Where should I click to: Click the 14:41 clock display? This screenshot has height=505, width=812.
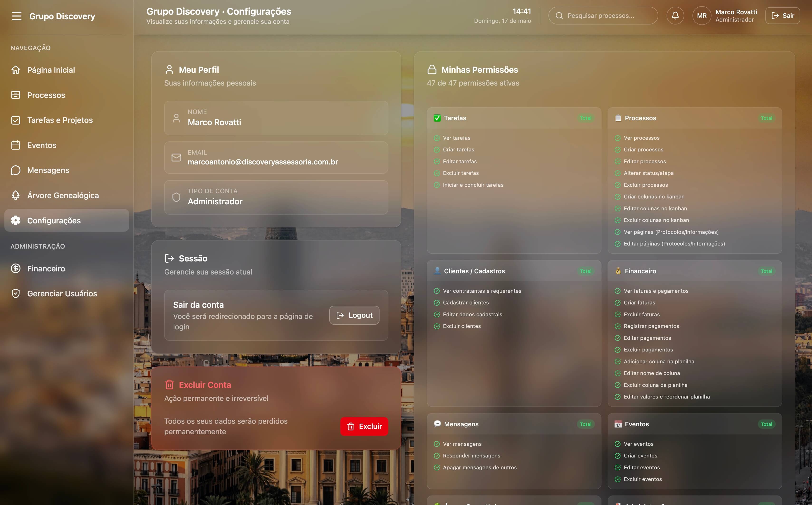[x=522, y=11]
